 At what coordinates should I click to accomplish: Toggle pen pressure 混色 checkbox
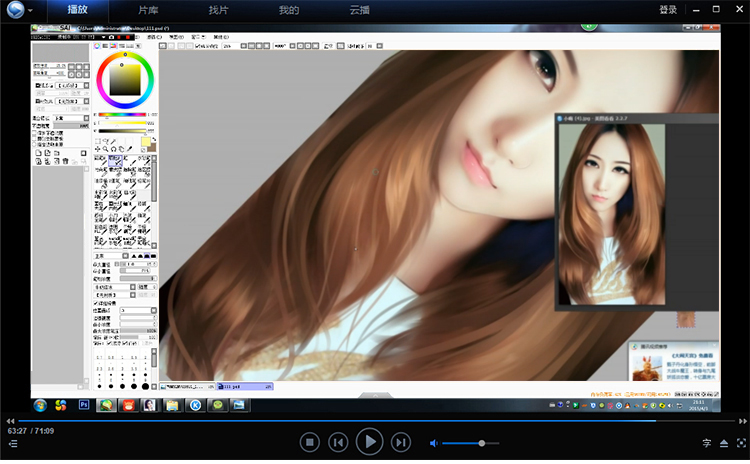141,343
